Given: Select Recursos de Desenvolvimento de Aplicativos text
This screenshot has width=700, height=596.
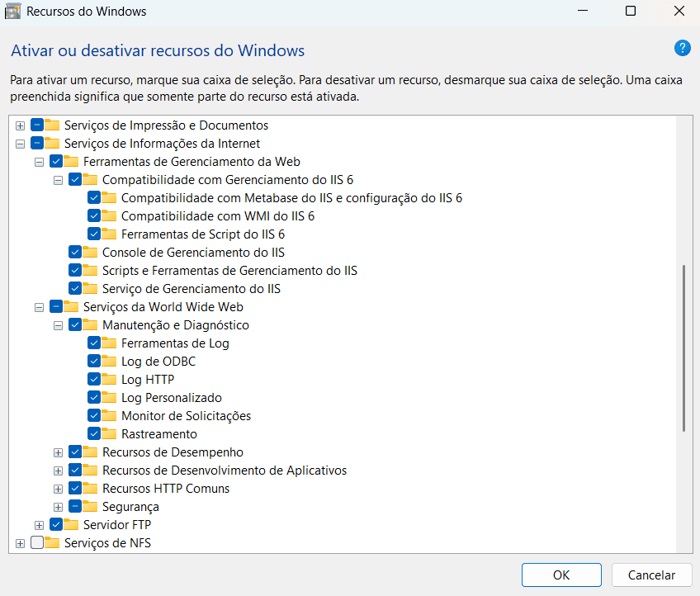Looking at the screenshot, I should 225,470.
